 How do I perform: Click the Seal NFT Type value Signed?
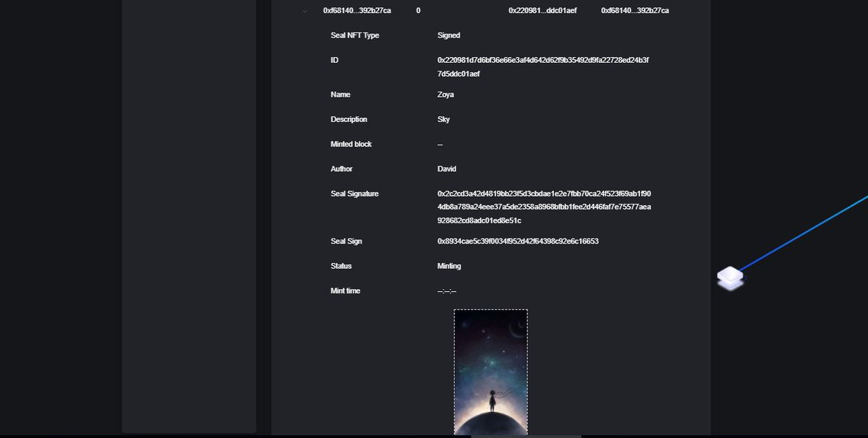(x=448, y=35)
